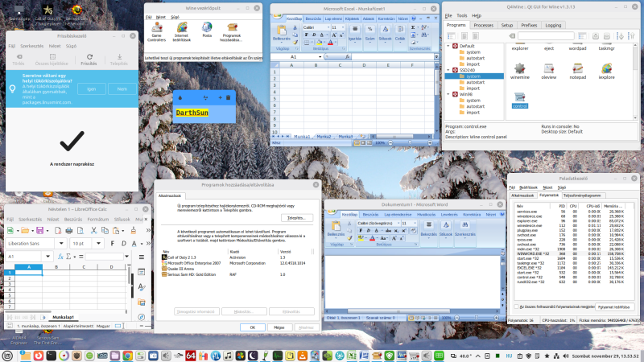Toggle italic D in Excel ribbon
The image size is (644, 362).
(314, 35)
